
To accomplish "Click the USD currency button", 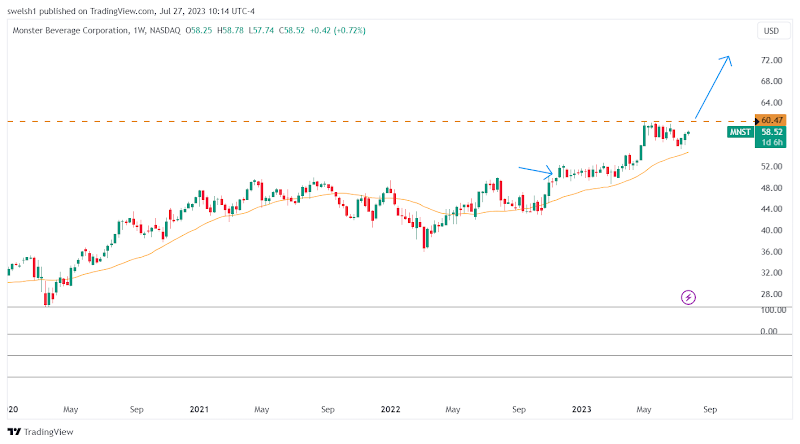I will 771,31.
